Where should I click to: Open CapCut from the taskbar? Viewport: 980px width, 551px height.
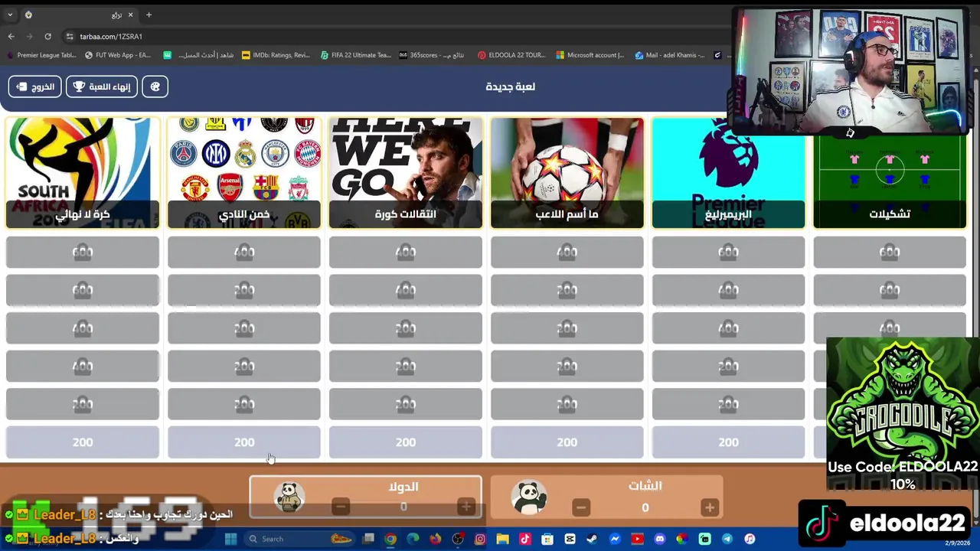point(570,539)
